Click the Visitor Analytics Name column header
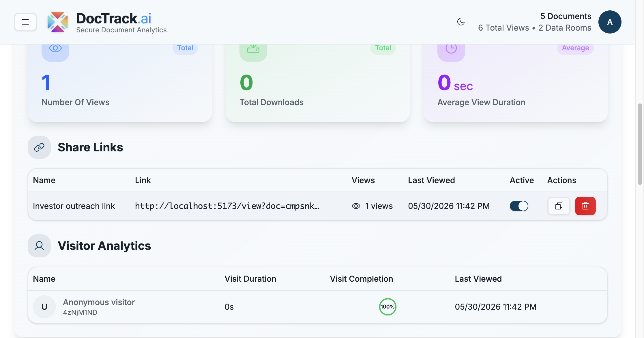644x338 pixels. pos(44,279)
